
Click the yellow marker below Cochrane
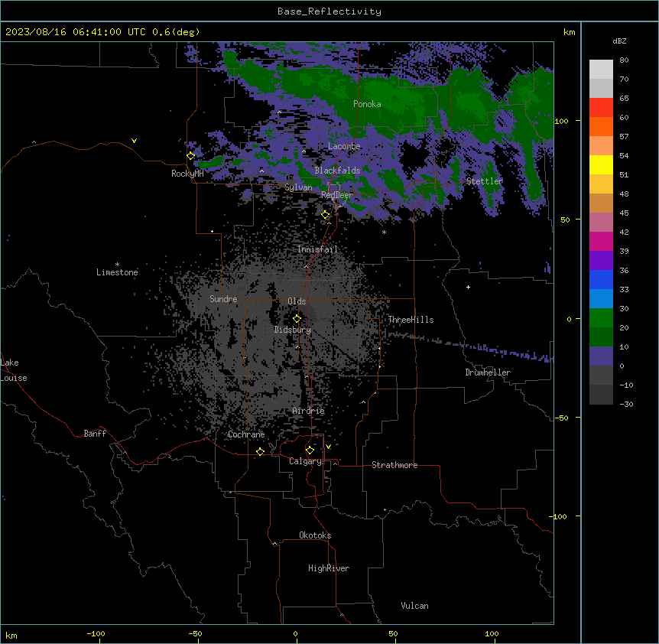point(260,451)
